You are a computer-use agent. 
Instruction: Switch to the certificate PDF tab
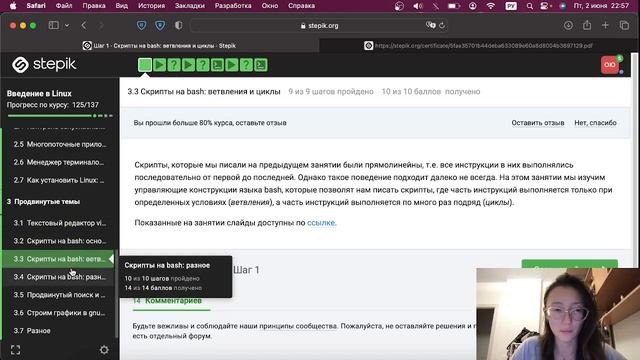478,46
